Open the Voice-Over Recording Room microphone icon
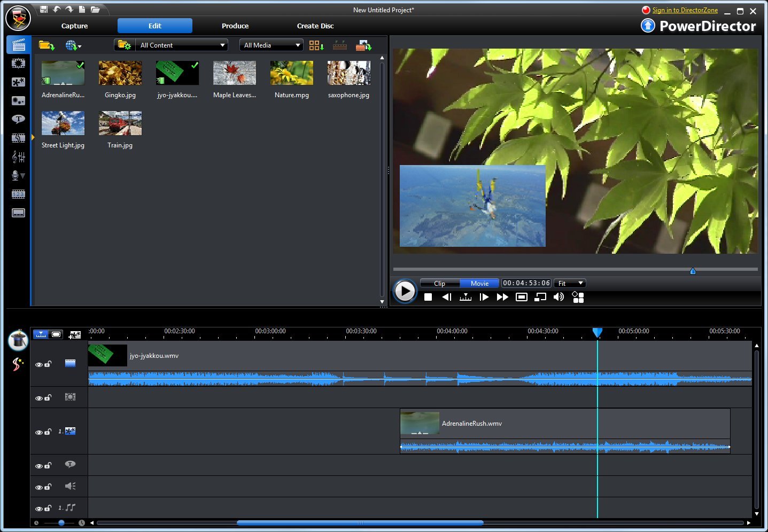 tap(19, 176)
